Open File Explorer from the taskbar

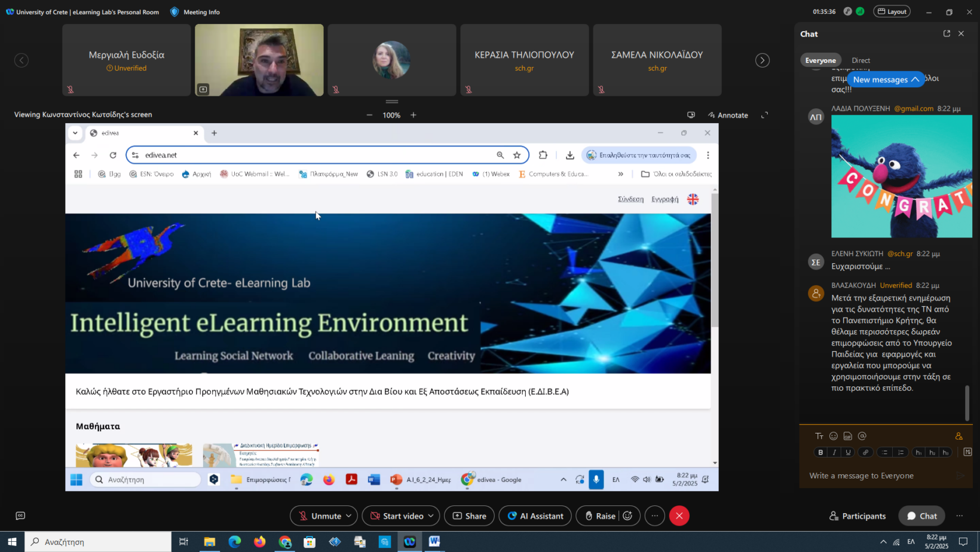[210, 542]
